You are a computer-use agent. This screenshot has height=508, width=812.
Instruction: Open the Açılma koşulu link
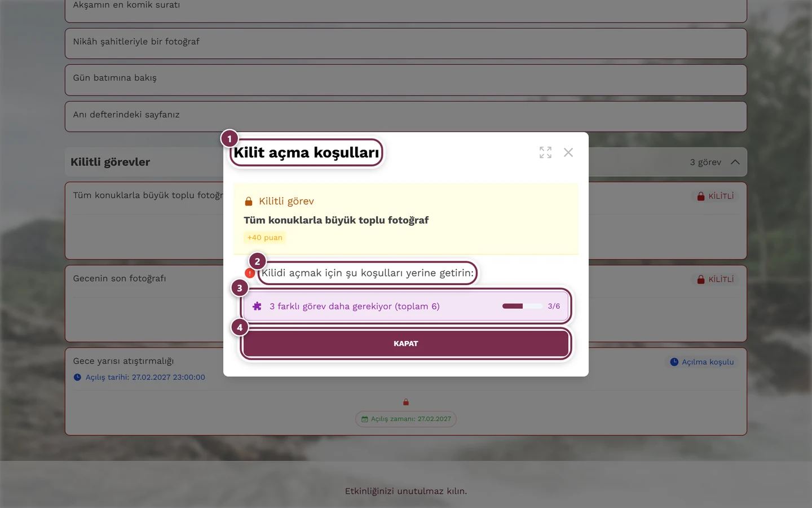702,362
